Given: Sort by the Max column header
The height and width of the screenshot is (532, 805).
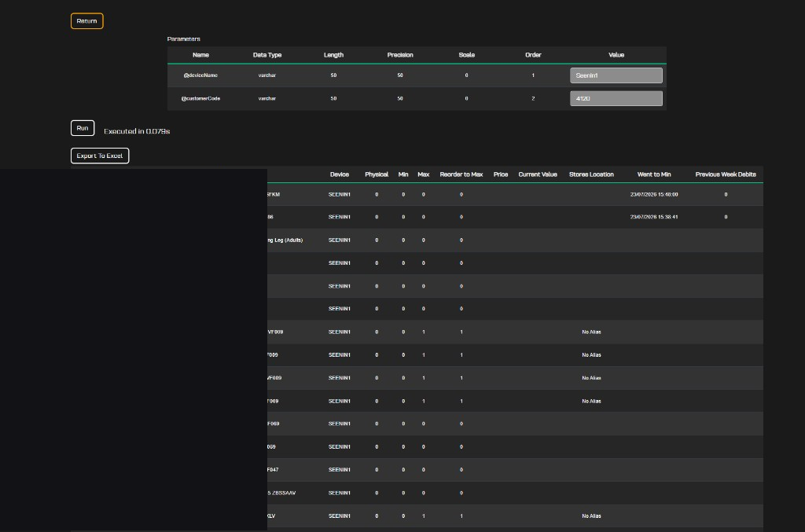Looking at the screenshot, I should (x=424, y=174).
